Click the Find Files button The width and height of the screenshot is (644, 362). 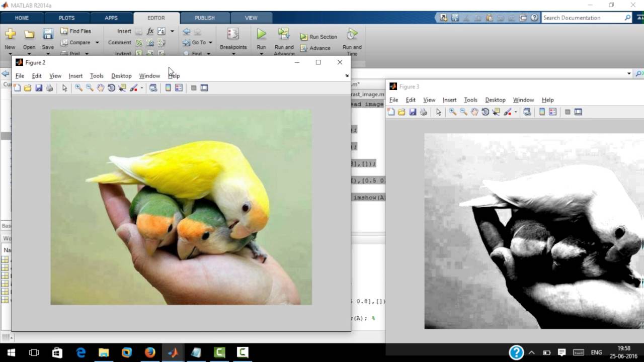[76, 31]
